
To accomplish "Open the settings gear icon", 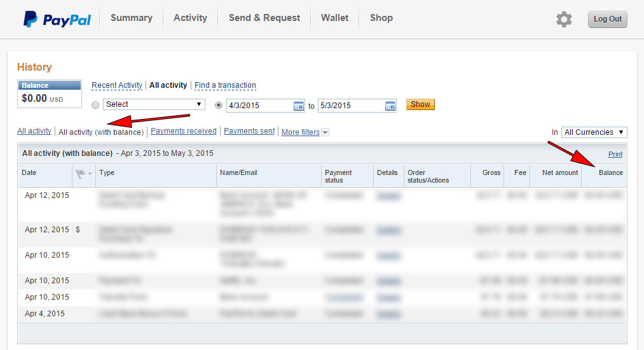I will point(564,19).
